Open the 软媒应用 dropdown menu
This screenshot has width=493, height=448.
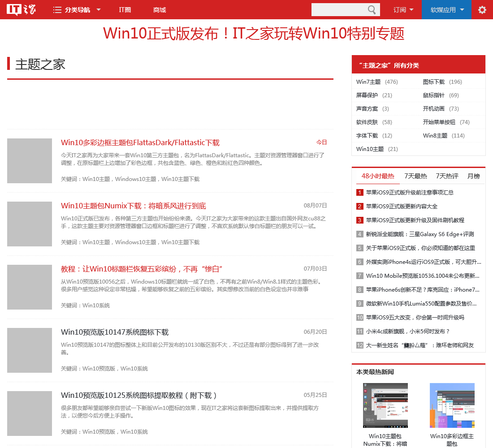(x=446, y=10)
